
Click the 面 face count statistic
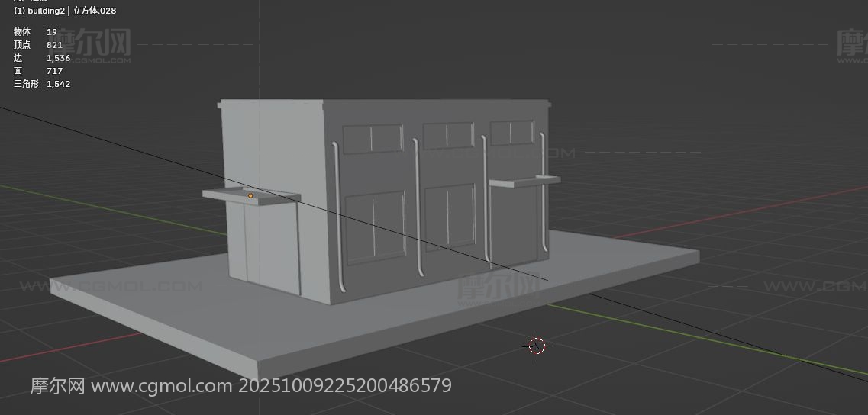pos(37,71)
